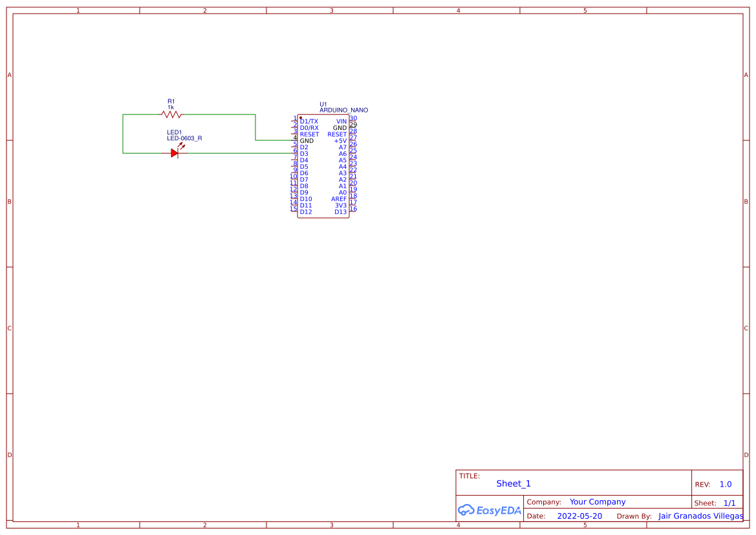Click the D5 pin label
The height and width of the screenshot is (535, 756).
click(304, 167)
